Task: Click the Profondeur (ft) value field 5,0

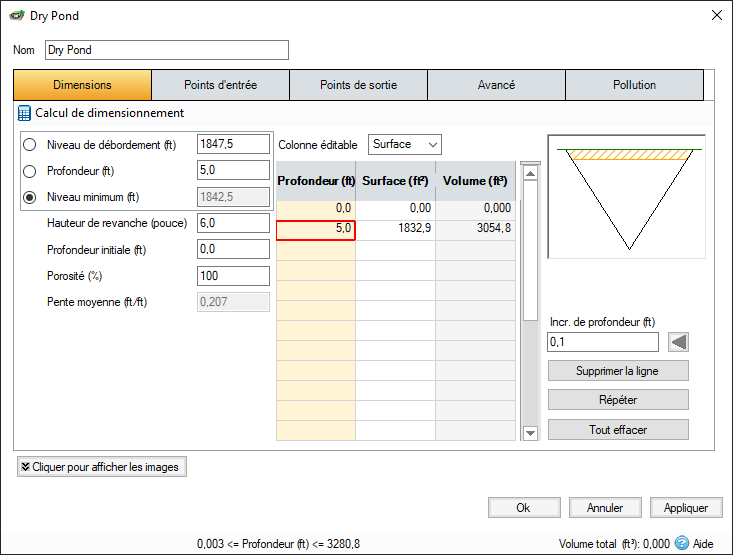Action: (233, 170)
